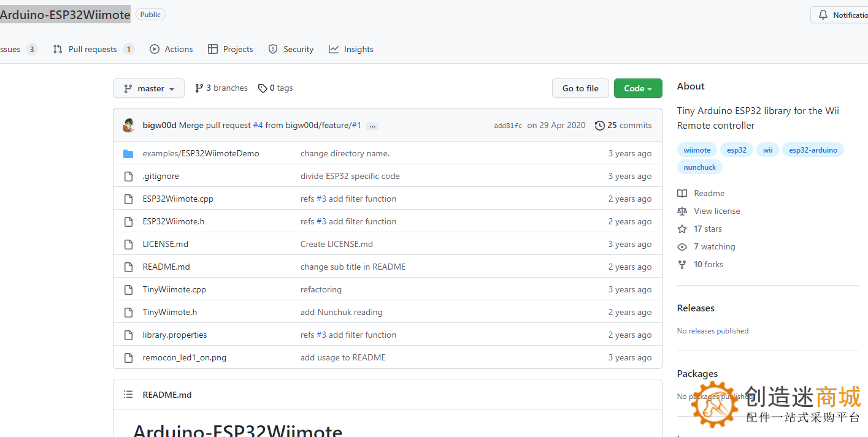868x437 pixels.
Task: Open README.md in the file list
Action: pyautogui.click(x=166, y=267)
